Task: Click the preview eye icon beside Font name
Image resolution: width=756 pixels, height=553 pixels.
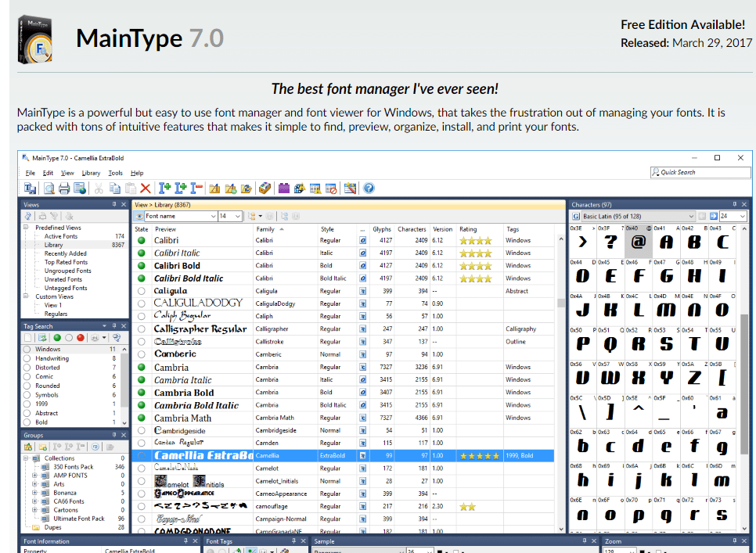Action: click(x=139, y=217)
